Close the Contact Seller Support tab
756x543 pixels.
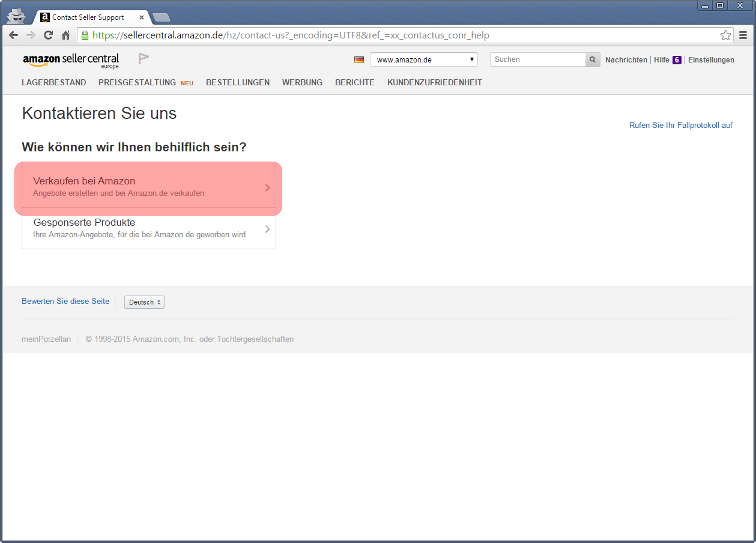click(x=142, y=17)
